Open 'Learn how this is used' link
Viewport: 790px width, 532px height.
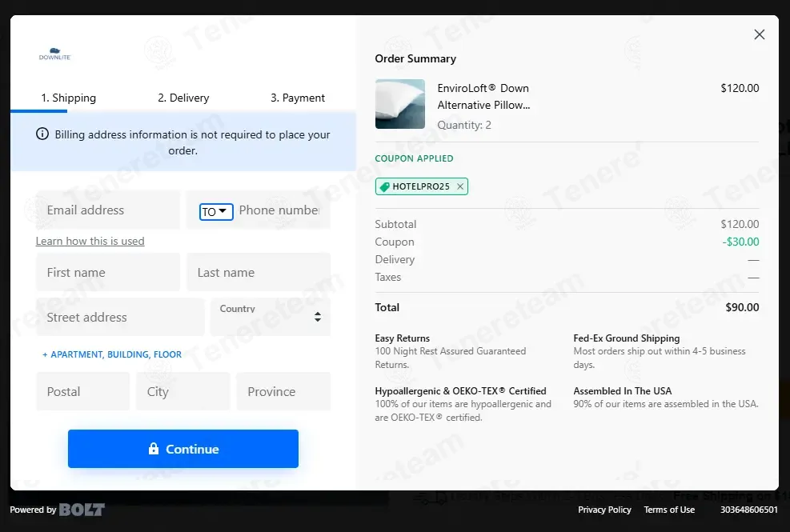pos(90,242)
